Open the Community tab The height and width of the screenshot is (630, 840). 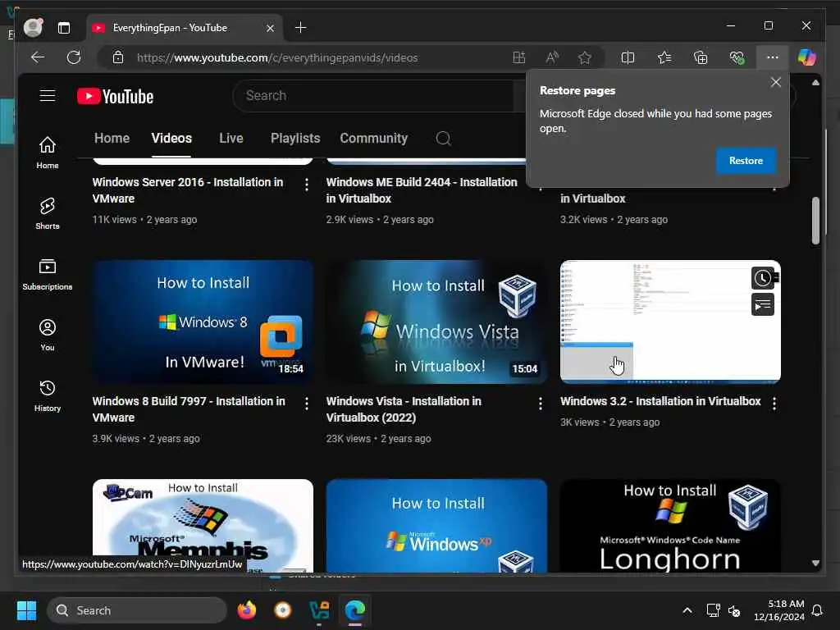374,138
